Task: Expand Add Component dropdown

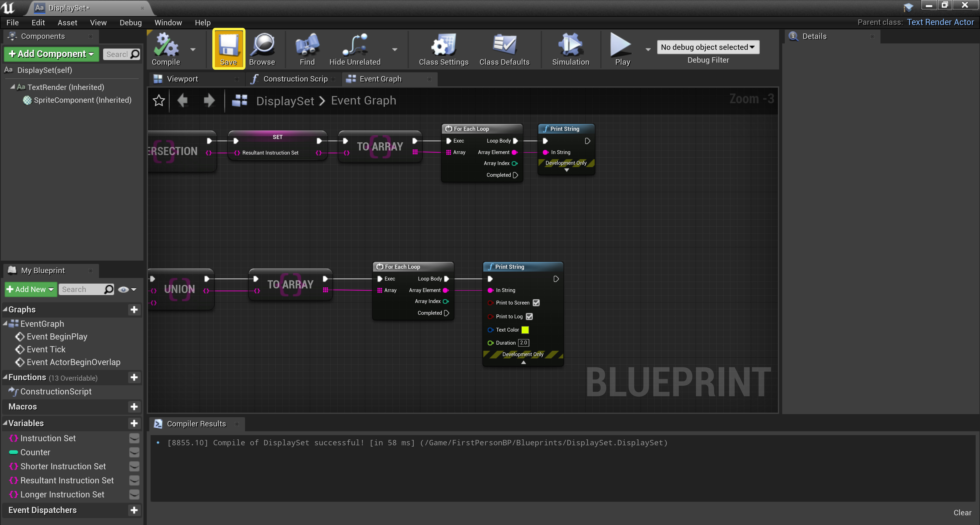Action: click(x=51, y=54)
